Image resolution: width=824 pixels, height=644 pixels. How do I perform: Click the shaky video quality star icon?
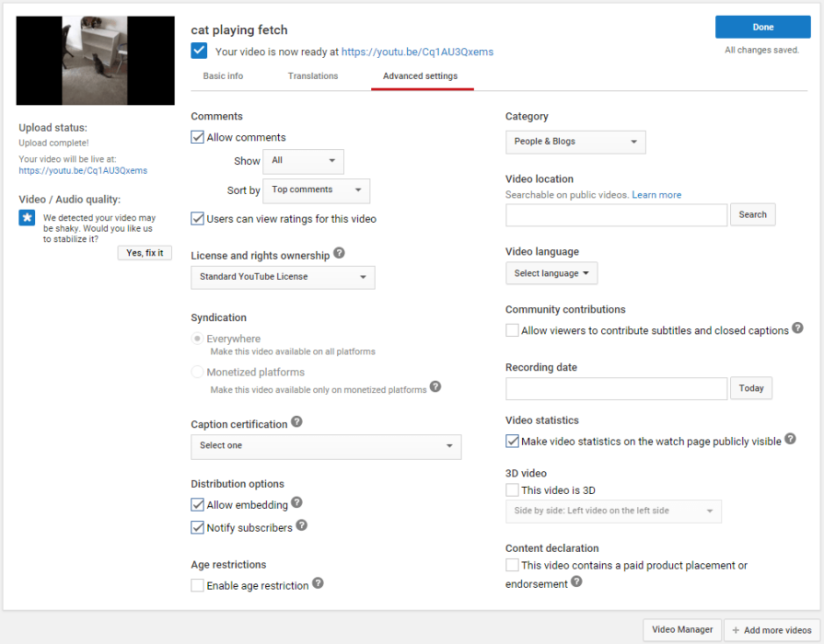point(26,218)
